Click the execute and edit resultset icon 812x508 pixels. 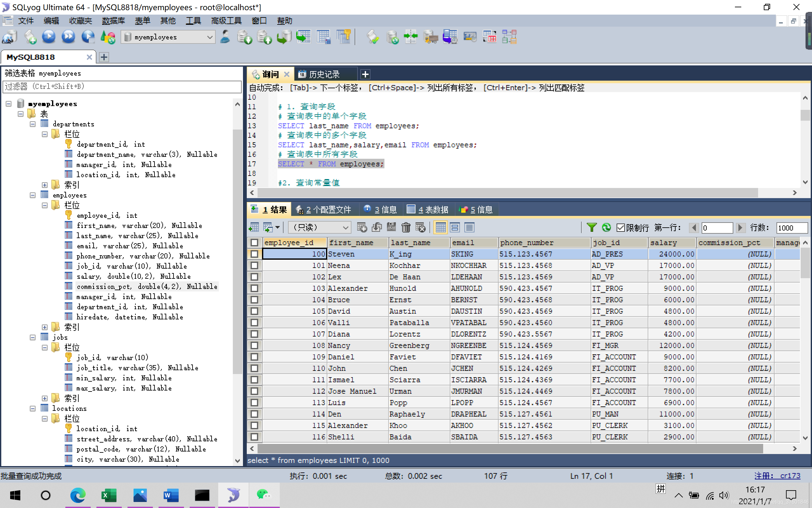[x=88, y=37]
